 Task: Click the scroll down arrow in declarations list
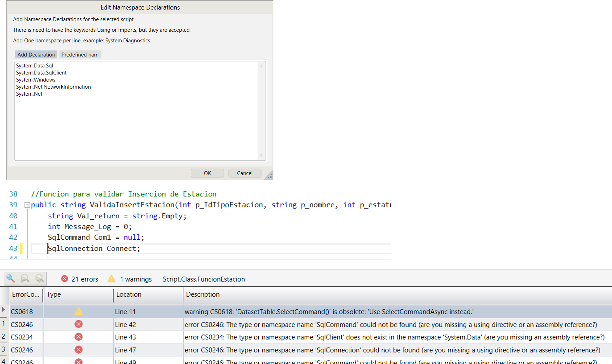[x=261, y=156]
